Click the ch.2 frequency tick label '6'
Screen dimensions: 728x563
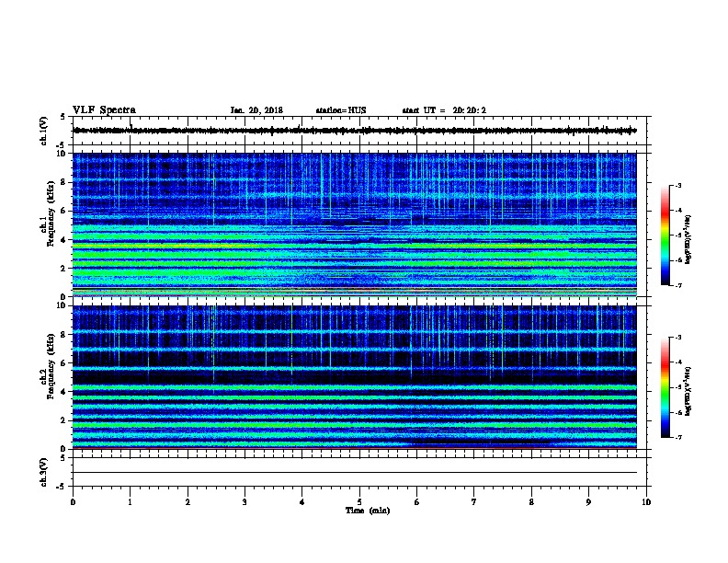tap(63, 363)
